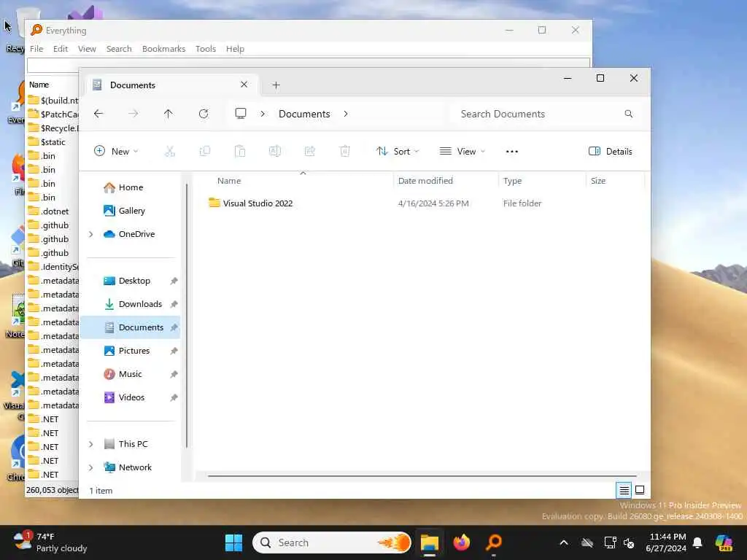Expand the OneDrive tree node
747x560 pixels.
(x=91, y=234)
